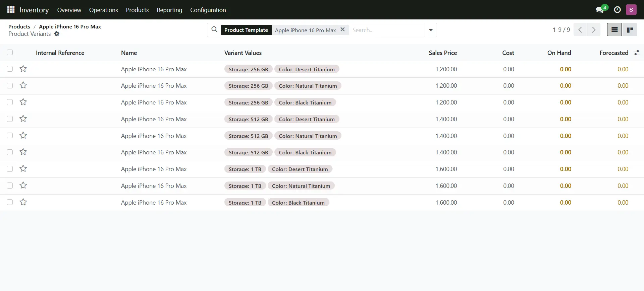644x291 pixels.
Task: Switch to Kanban view
Action: (x=630, y=30)
